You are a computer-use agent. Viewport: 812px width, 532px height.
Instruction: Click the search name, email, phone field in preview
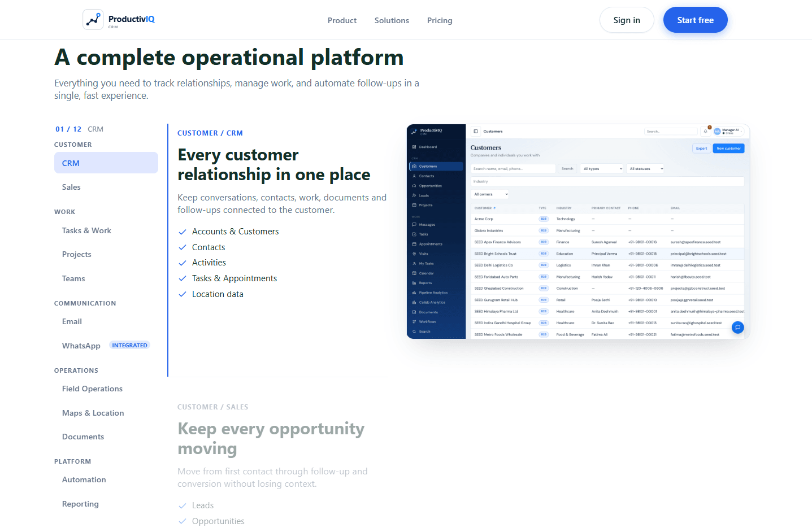513,168
